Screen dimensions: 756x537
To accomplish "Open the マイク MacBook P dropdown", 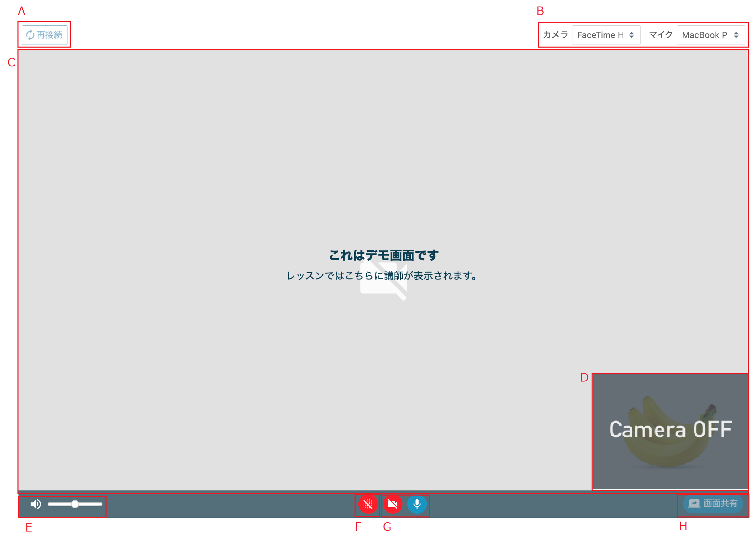I will [x=710, y=35].
